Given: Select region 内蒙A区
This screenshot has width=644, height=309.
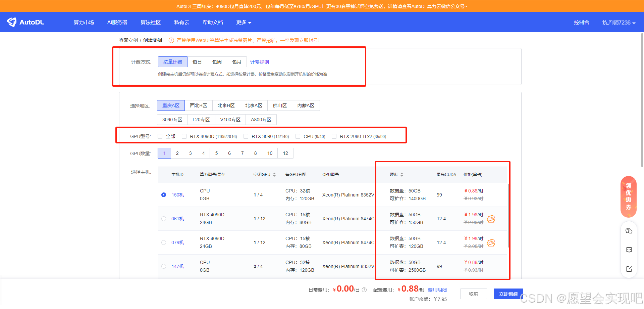Looking at the screenshot, I should (306, 105).
